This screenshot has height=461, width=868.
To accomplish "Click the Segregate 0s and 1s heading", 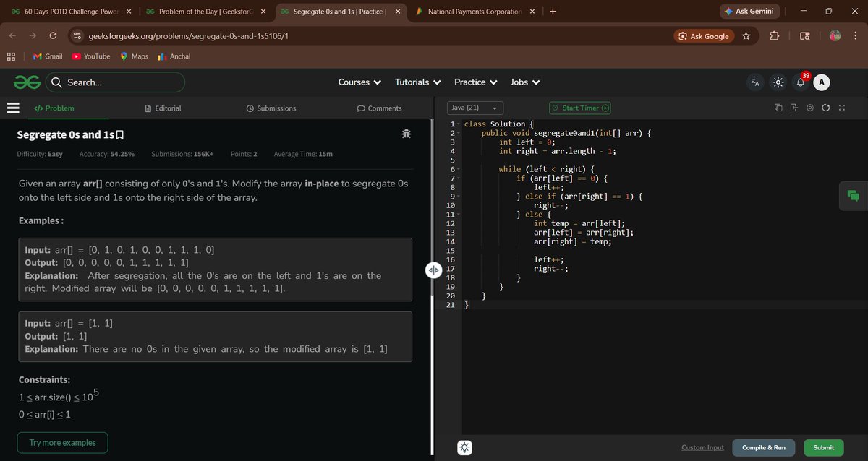I will pyautogui.click(x=66, y=134).
